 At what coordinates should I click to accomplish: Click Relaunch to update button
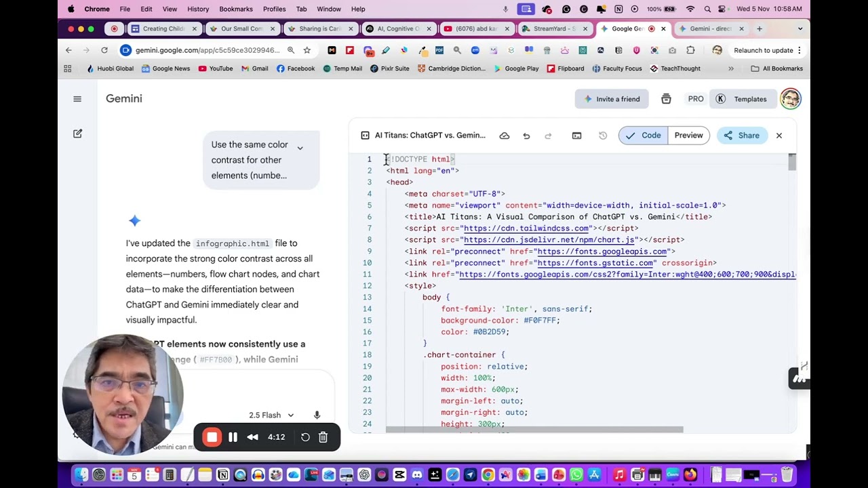point(764,50)
